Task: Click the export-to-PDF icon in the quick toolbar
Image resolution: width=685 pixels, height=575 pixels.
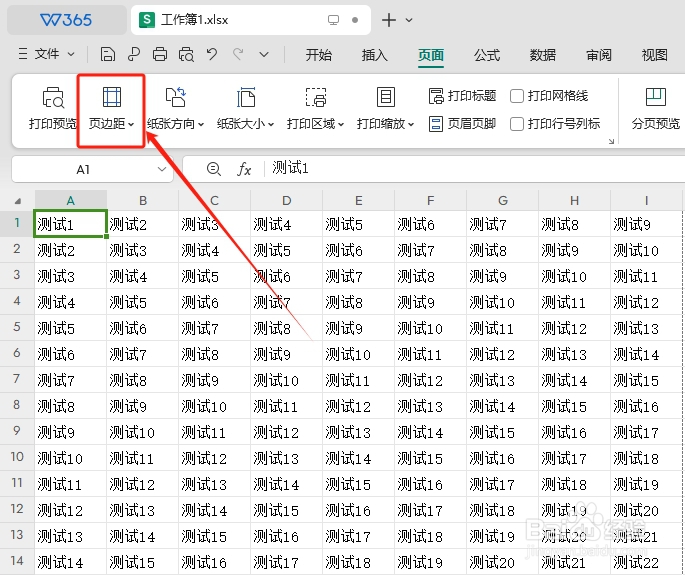Action: coord(134,55)
